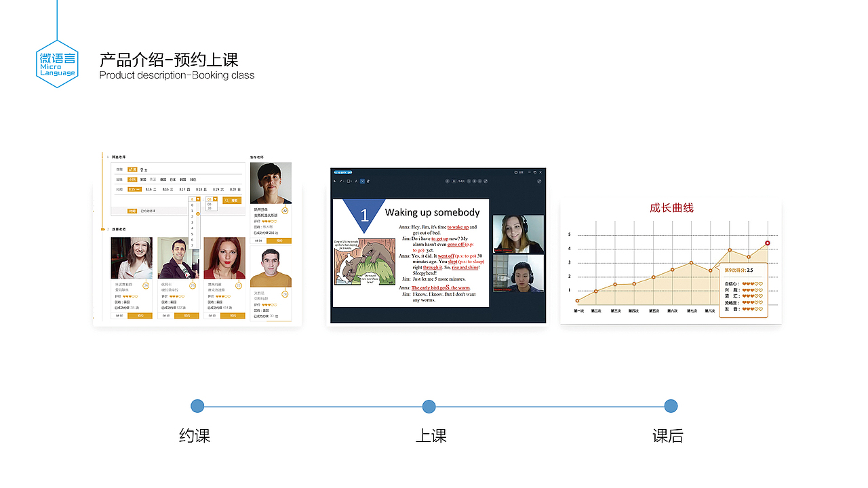868x488 pixels.
Task: Click the zoom-out circle icon in classroom
Action: [479, 181]
